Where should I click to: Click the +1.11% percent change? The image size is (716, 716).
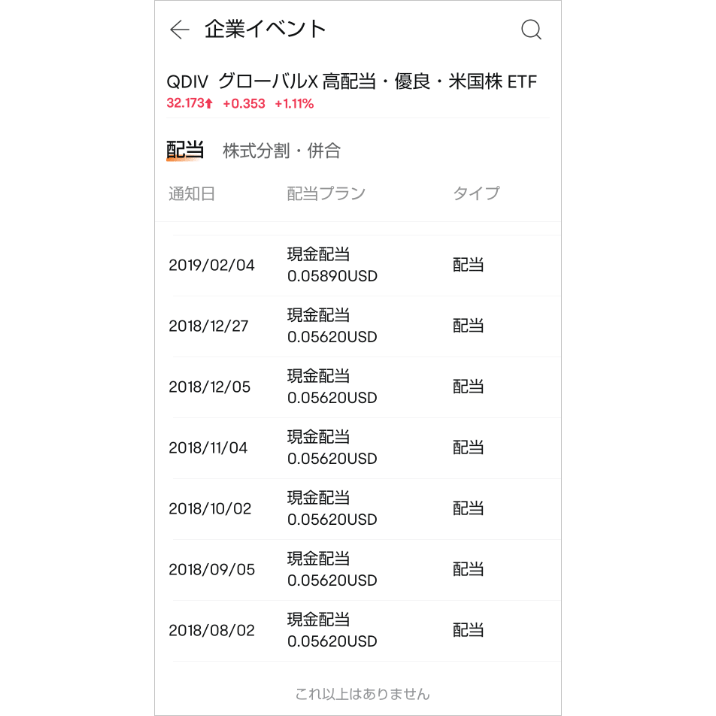pos(294,104)
